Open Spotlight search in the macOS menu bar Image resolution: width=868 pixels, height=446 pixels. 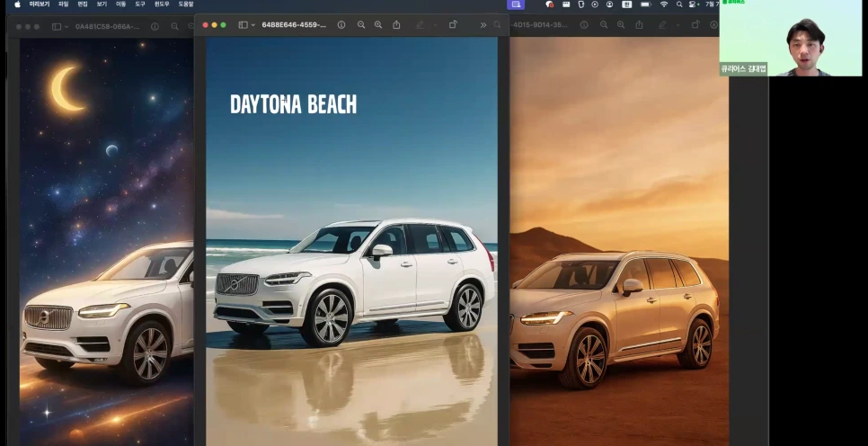coord(678,4)
